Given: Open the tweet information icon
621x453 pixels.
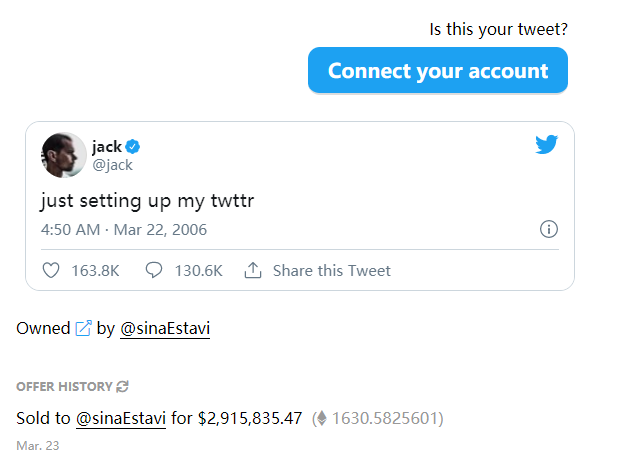Looking at the screenshot, I should pyautogui.click(x=548, y=229).
